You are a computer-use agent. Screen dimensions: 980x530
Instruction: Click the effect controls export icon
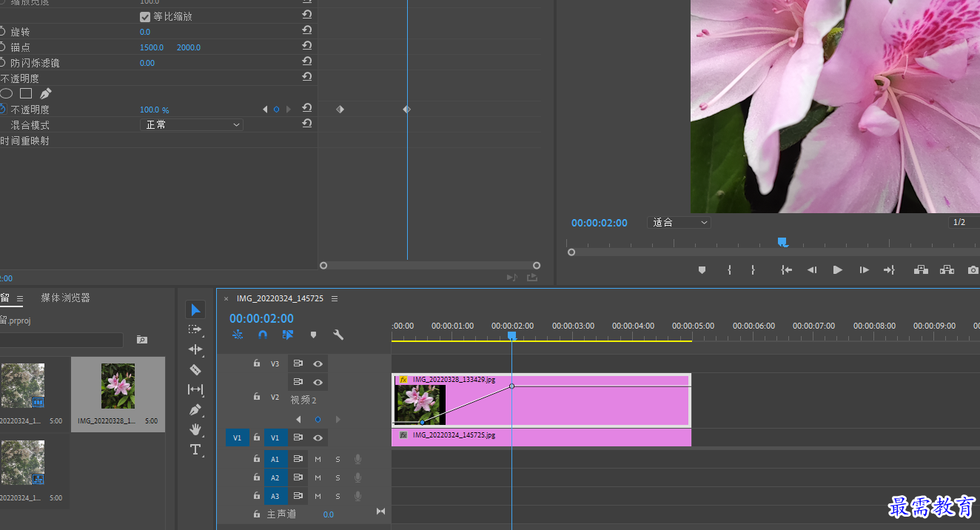pos(532,278)
